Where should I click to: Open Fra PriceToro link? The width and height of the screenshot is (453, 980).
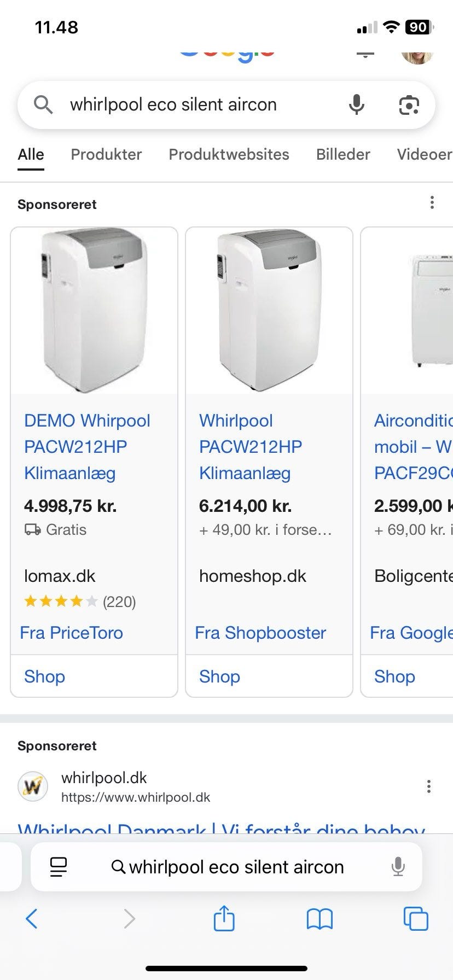(72, 633)
